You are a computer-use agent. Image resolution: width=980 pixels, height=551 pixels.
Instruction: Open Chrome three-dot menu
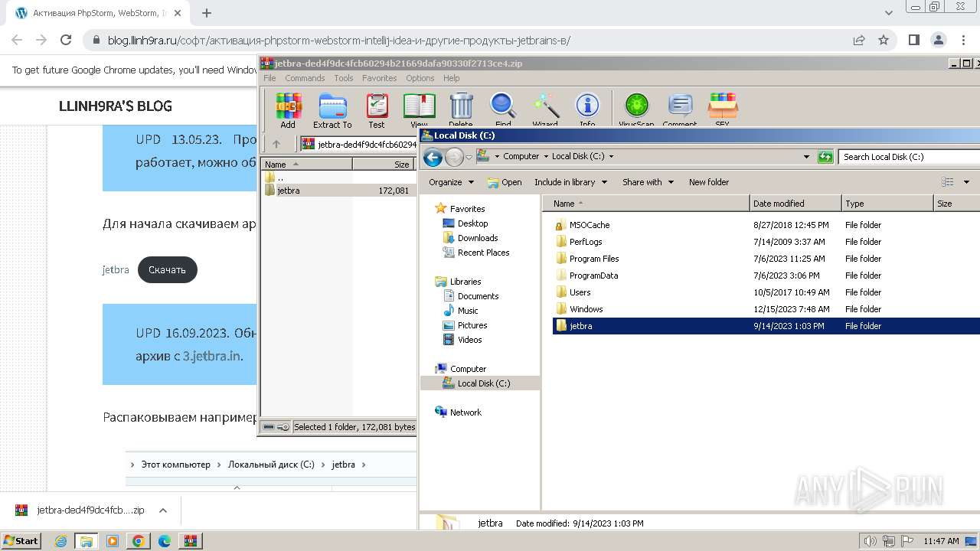click(963, 40)
